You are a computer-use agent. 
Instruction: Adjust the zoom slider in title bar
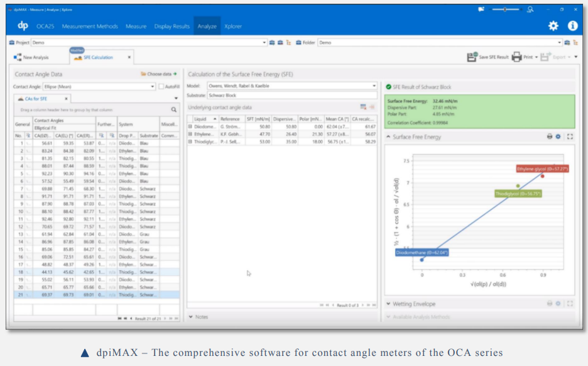[x=505, y=9]
